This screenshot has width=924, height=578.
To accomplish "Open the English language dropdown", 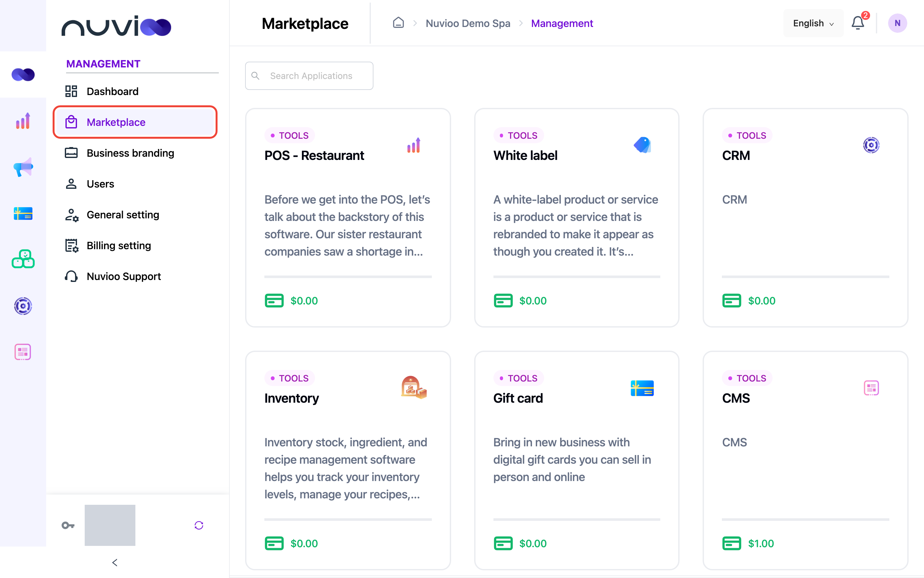I will click(x=813, y=23).
